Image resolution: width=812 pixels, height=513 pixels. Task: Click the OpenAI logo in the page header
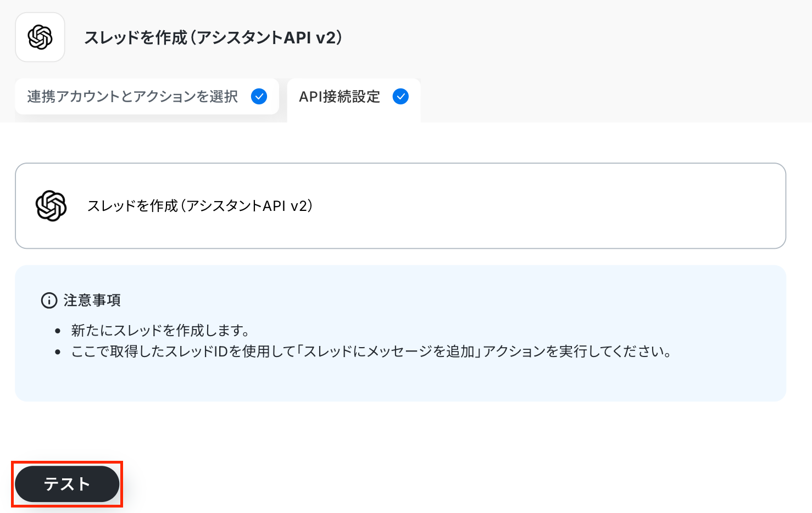point(40,37)
